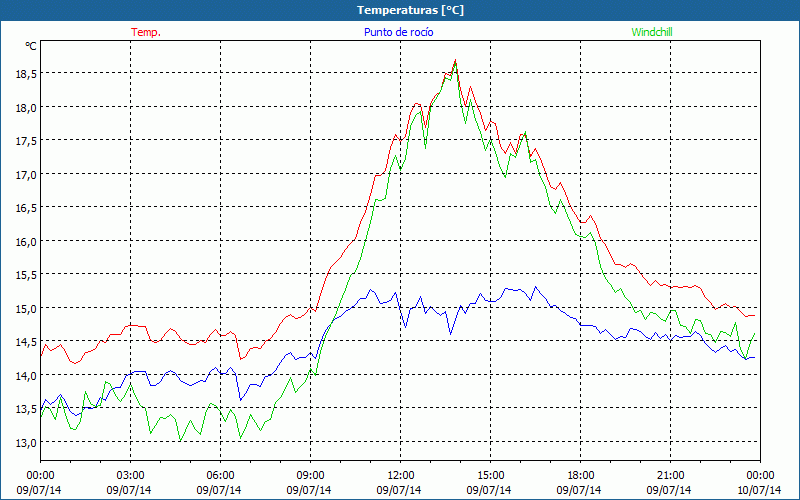Click the 17,5 y-axis value
This screenshot has width=800, height=500.
[26, 141]
